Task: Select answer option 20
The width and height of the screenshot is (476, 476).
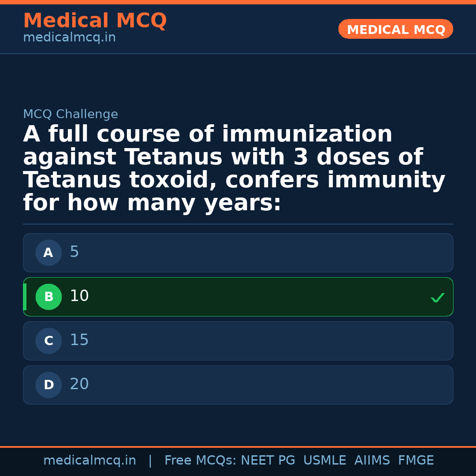Action: (238, 385)
